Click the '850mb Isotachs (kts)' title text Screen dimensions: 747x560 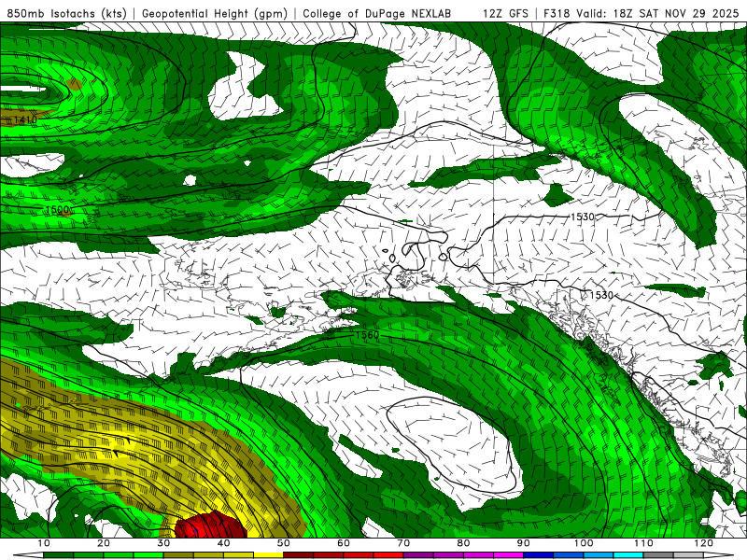(67, 13)
